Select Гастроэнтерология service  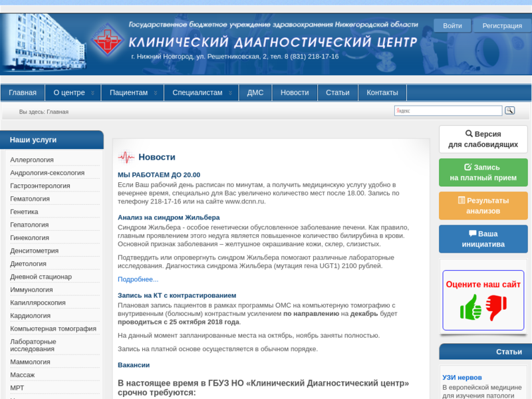40,186
